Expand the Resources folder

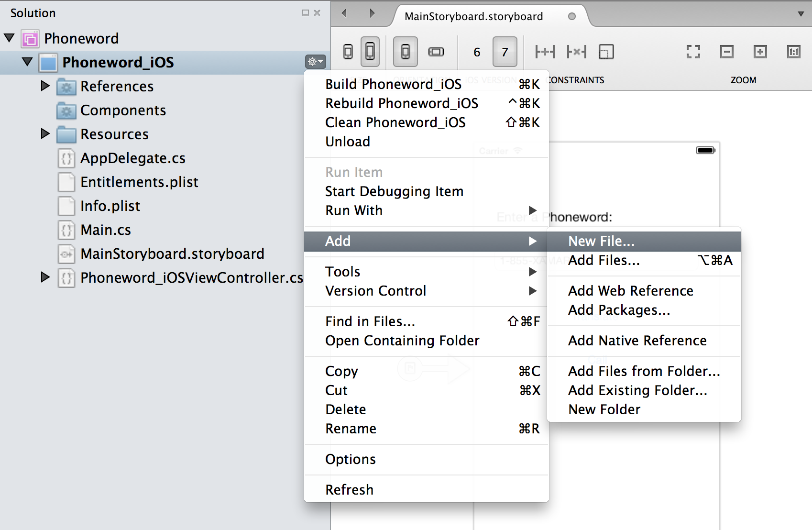(x=45, y=134)
